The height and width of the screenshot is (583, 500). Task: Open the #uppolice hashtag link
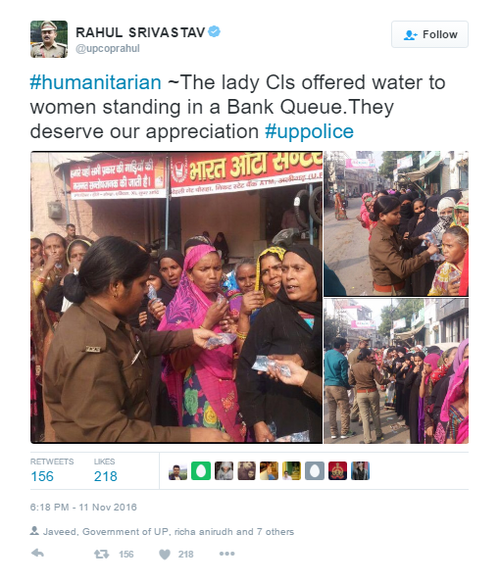point(309,131)
